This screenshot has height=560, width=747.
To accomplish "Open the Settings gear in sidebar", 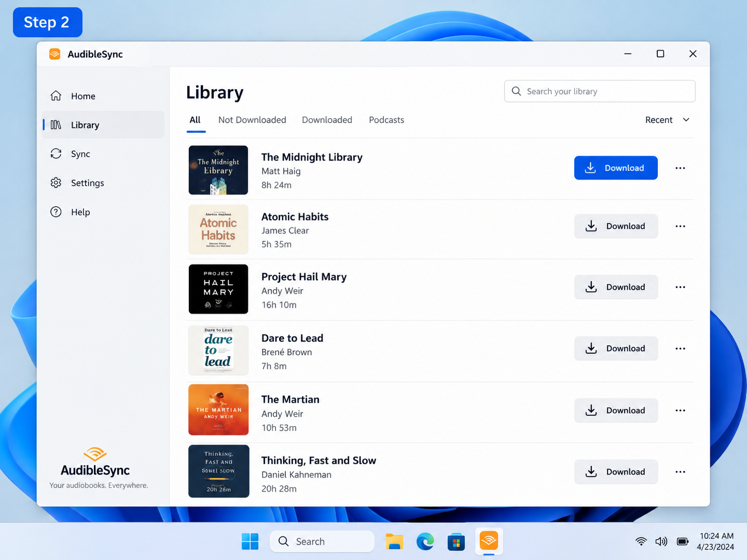I will (103, 183).
